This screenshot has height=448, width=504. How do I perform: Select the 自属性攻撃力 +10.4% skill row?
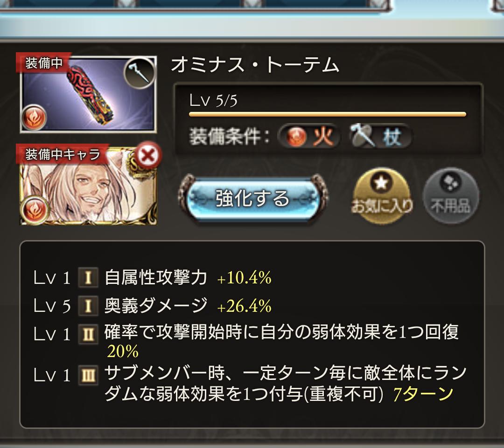153,277
